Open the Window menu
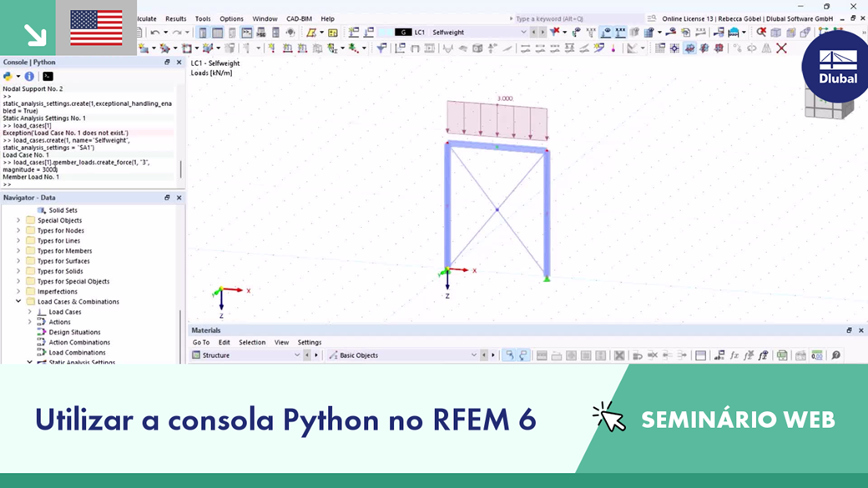The height and width of the screenshot is (488, 868). (265, 19)
